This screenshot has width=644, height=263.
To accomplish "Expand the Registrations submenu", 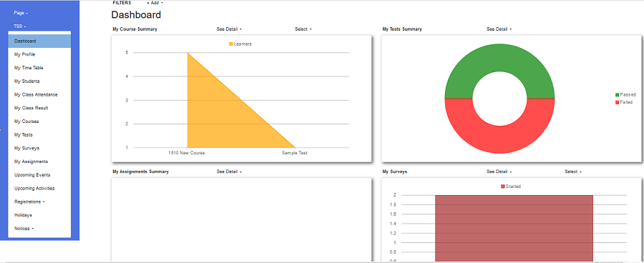I will point(39,202).
